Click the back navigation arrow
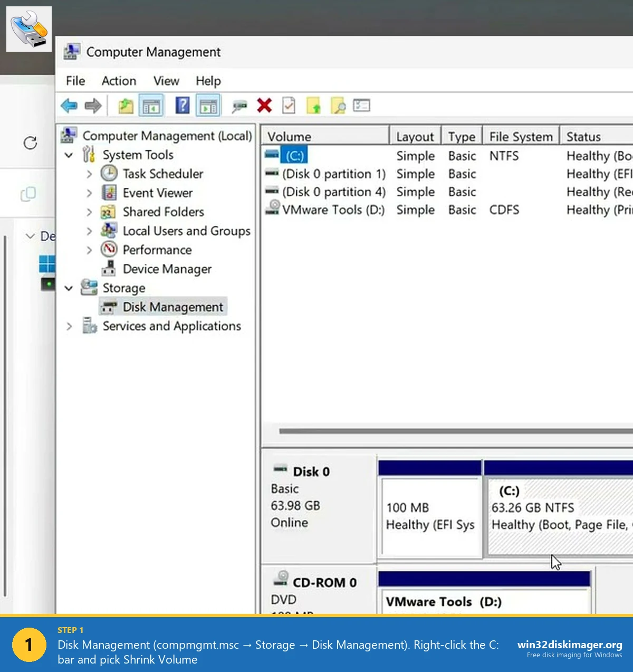 tap(69, 105)
